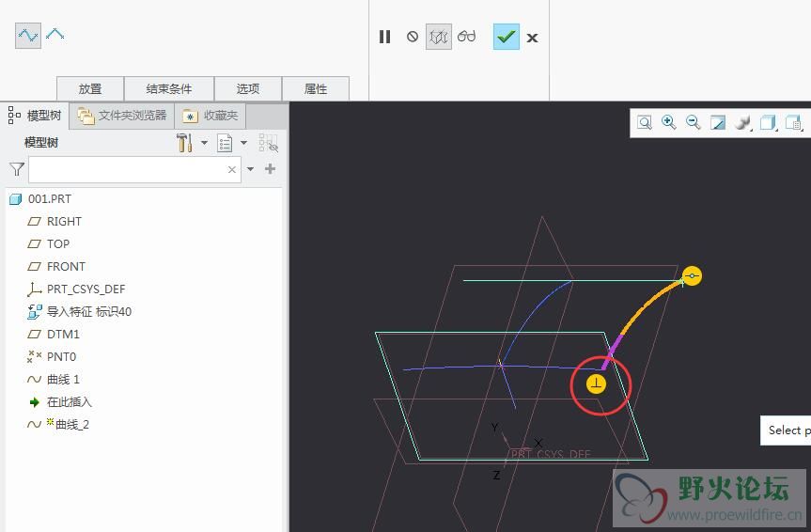Open the saved orientations cube icon
Viewport: 811px width, 532px height.
768,123
